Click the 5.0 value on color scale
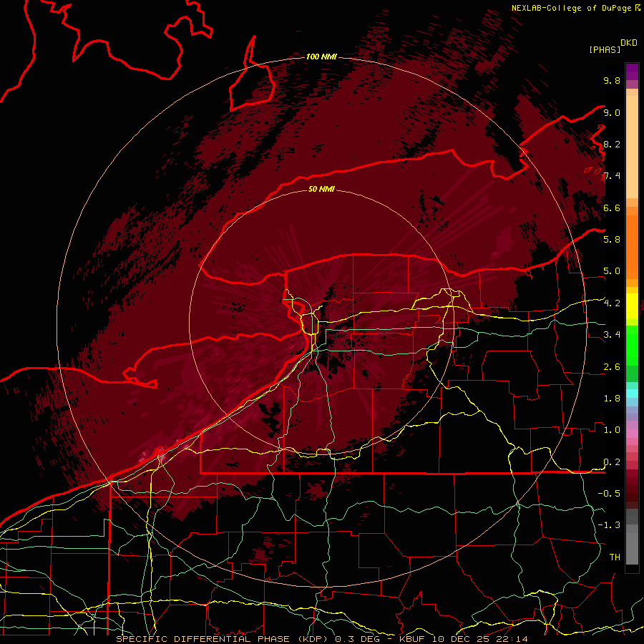 (x=612, y=271)
